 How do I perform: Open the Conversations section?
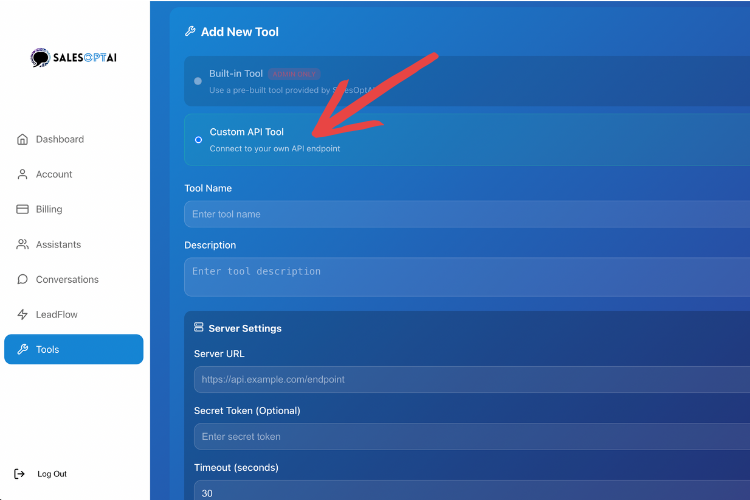(67, 279)
